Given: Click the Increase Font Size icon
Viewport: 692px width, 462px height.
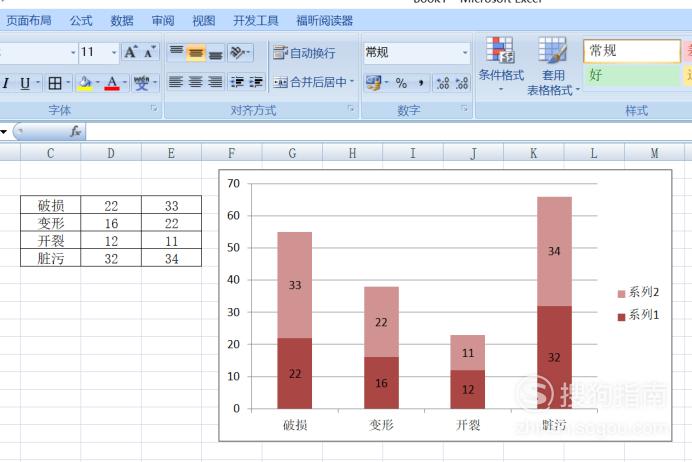Looking at the screenshot, I should tap(131, 53).
